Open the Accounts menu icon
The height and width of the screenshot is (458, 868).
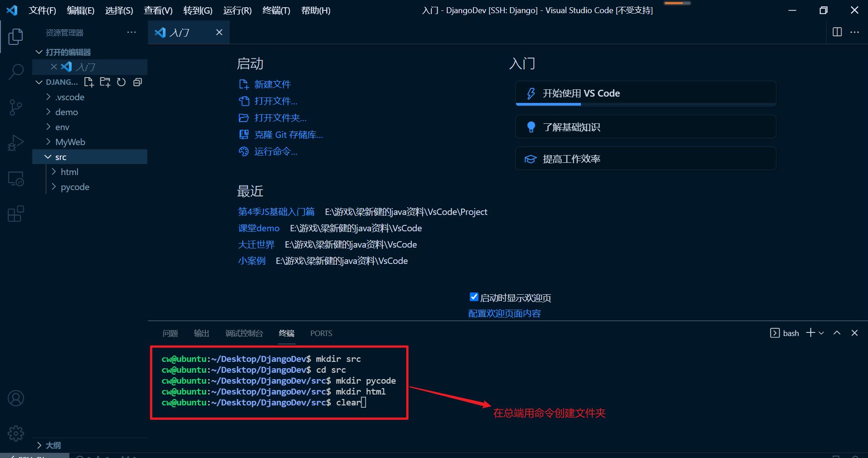16,398
